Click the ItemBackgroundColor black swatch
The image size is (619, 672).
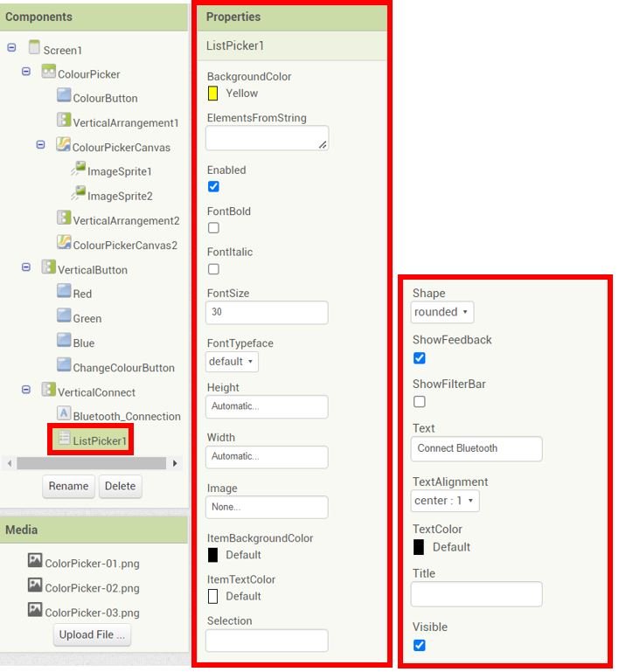click(212, 555)
